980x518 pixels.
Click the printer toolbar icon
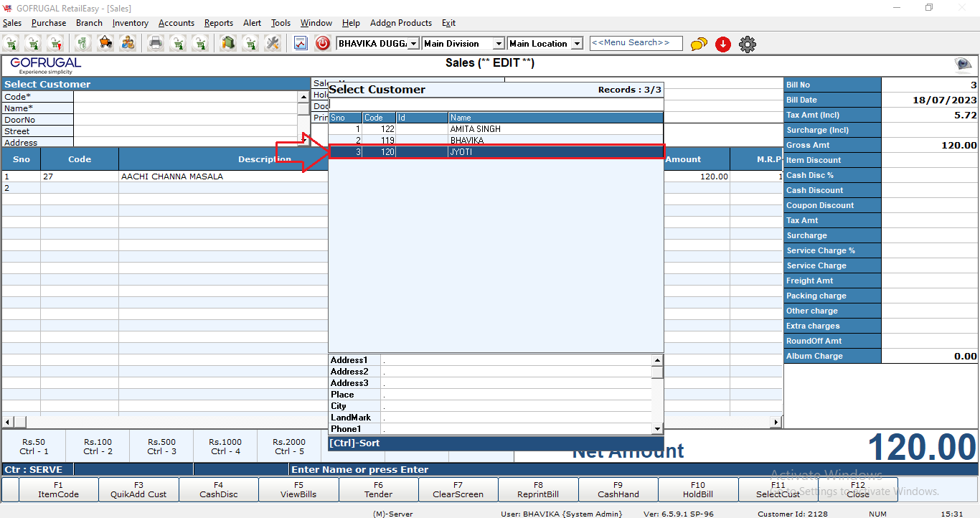coord(156,44)
